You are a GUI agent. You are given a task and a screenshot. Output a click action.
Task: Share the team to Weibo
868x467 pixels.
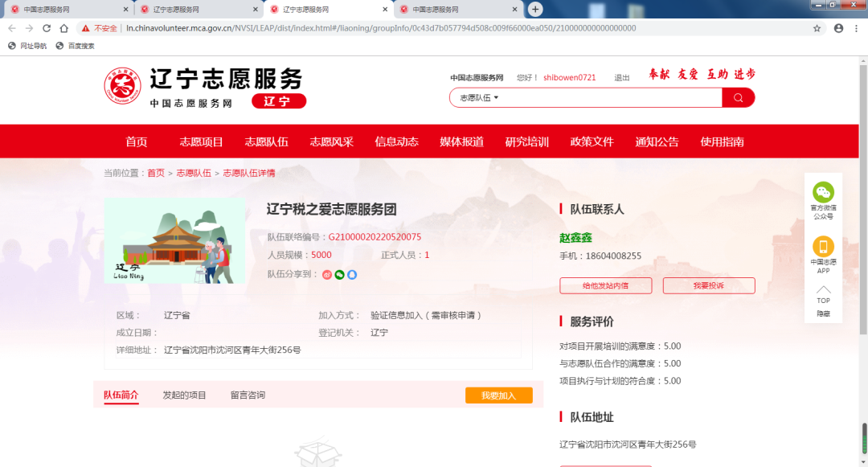click(x=327, y=274)
